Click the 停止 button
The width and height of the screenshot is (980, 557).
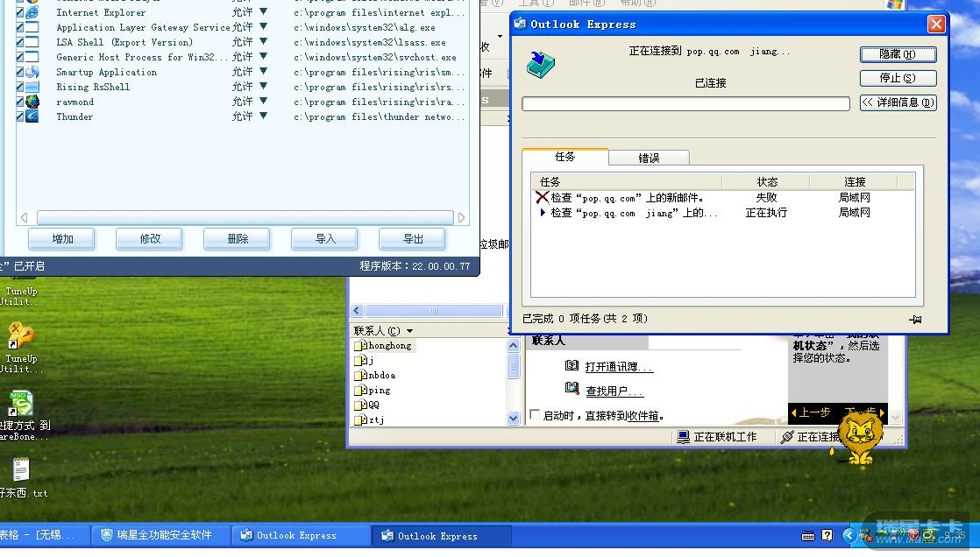pyautogui.click(x=898, y=78)
